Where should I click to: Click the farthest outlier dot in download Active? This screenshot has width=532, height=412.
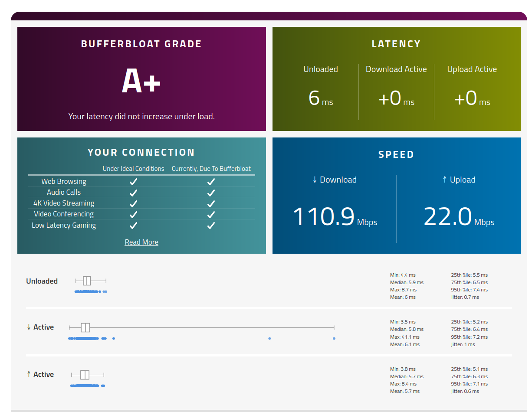[334, 338]
